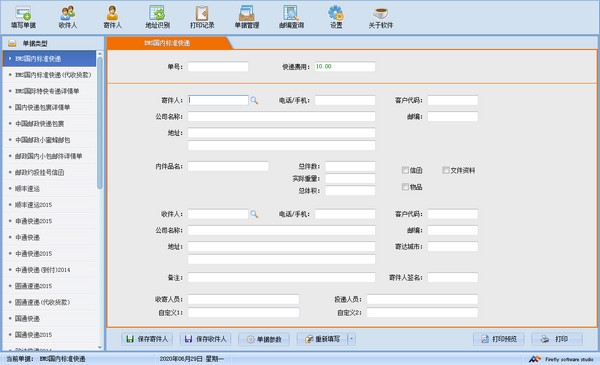Select 中通快递2015 slip type
This screenshot has width=600, height=365.
pos(49,254)
